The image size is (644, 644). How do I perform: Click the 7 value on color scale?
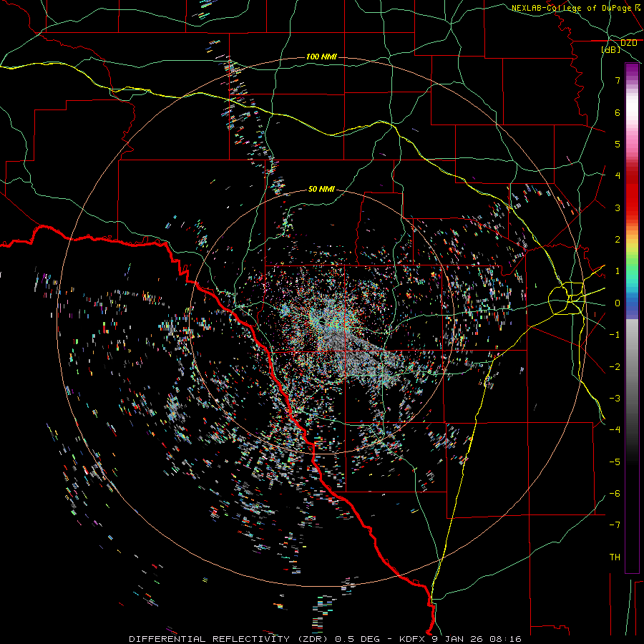[x=618, y=80]
